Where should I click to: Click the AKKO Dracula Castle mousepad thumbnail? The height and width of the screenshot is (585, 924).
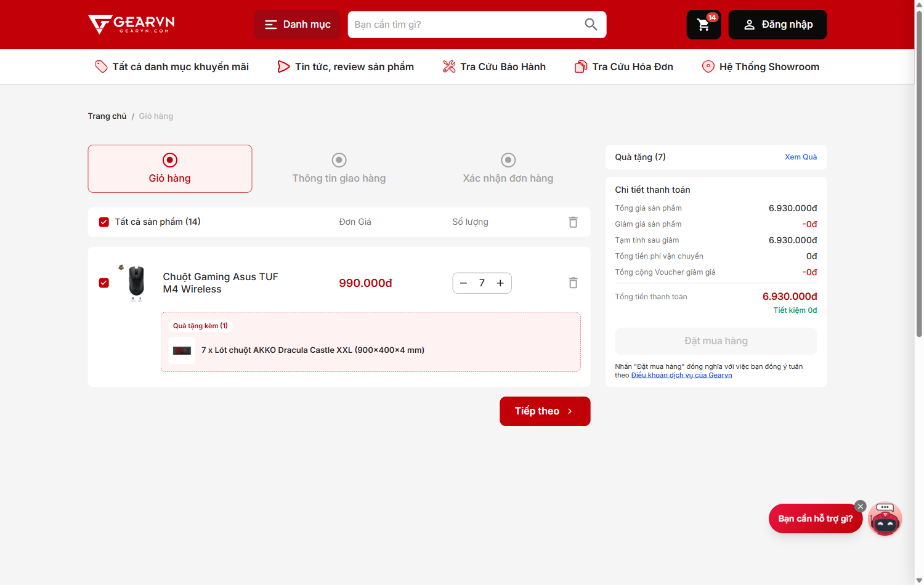[182, 350]
